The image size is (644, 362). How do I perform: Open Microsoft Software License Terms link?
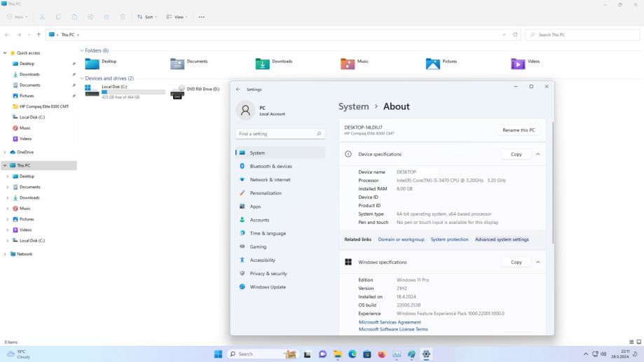point(393,329)
